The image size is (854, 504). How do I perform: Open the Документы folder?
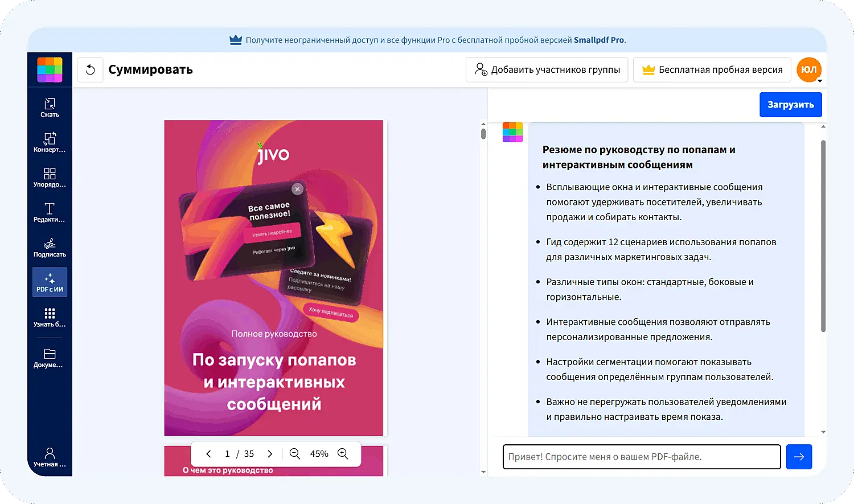point(50,358)
